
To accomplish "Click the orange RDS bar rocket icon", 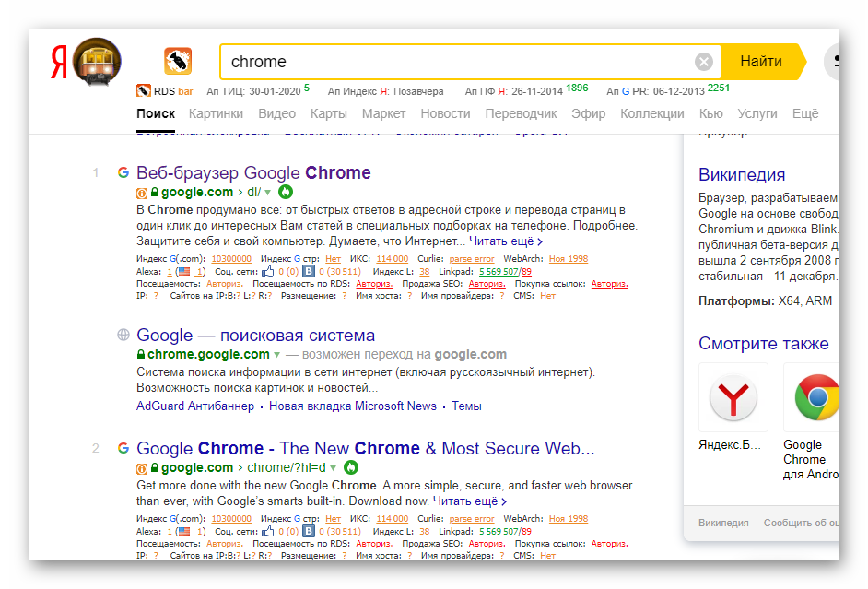I will pyautogui.click(x=178, y=61).
